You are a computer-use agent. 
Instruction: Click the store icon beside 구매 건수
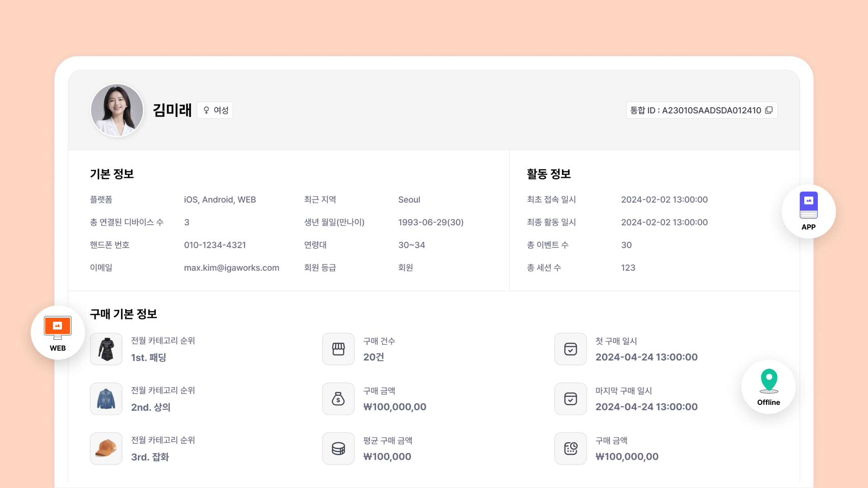[338, 349]
